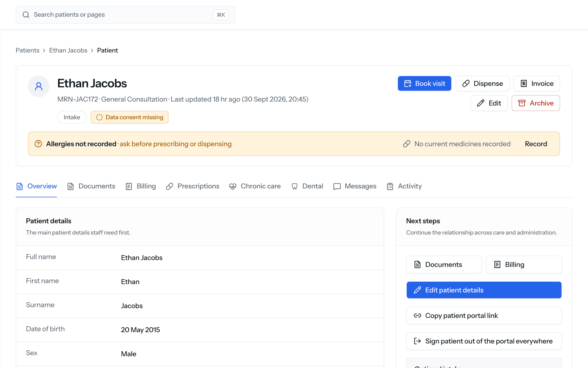This screenshot has width=588, height=368.
Task: Click the ⌘K shortcut badge
Action: pos(221,15)
